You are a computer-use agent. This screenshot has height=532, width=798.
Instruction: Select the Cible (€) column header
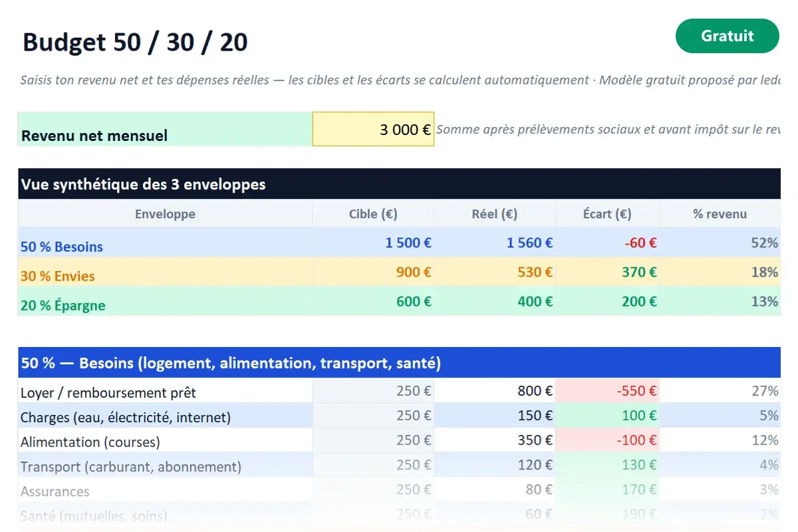pyautogui.click(x=373, y=214)
